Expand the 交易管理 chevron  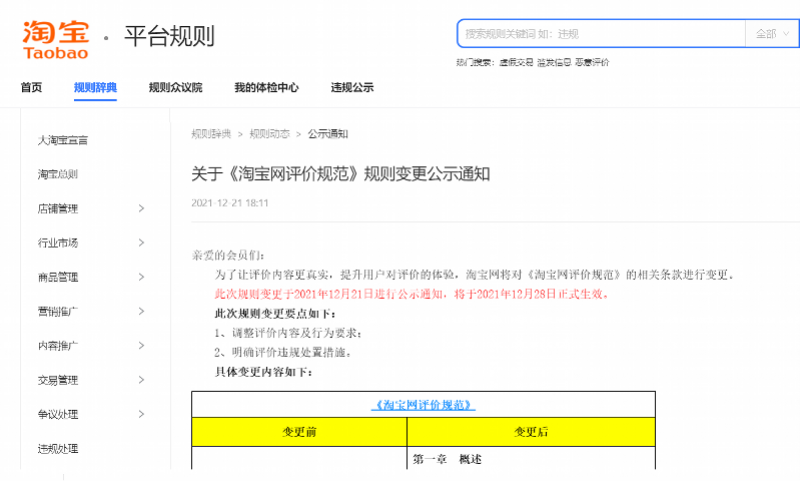coord(141,379)
